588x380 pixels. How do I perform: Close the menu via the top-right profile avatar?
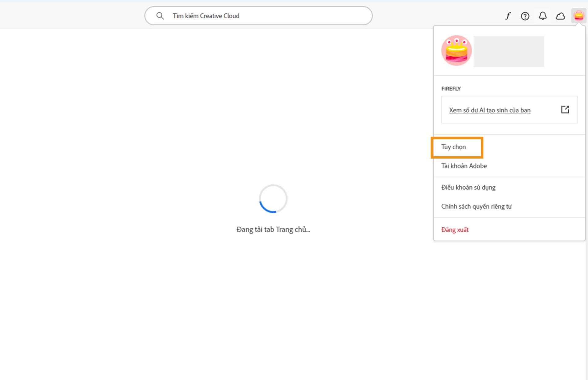pos(579,16)
